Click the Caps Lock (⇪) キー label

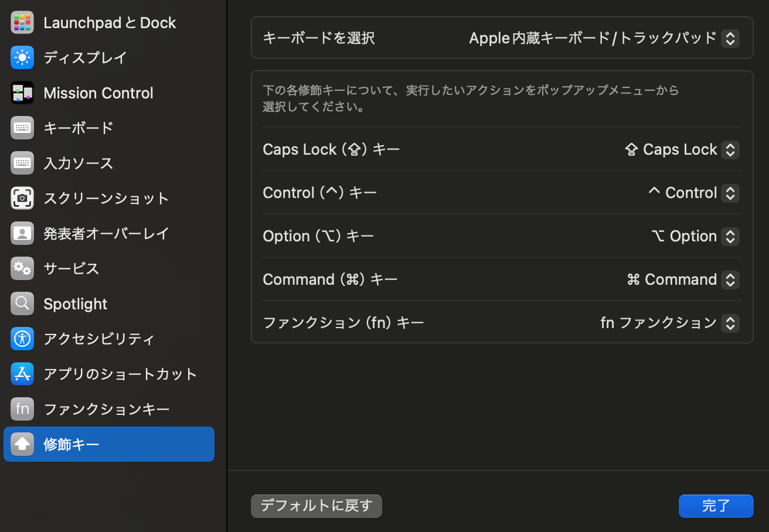coord(331,149)
